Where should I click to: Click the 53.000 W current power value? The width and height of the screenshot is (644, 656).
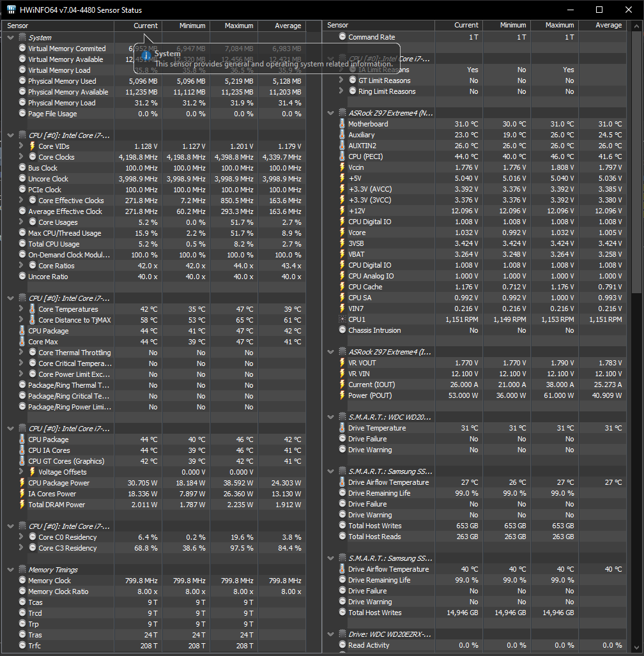coord(463,395)
